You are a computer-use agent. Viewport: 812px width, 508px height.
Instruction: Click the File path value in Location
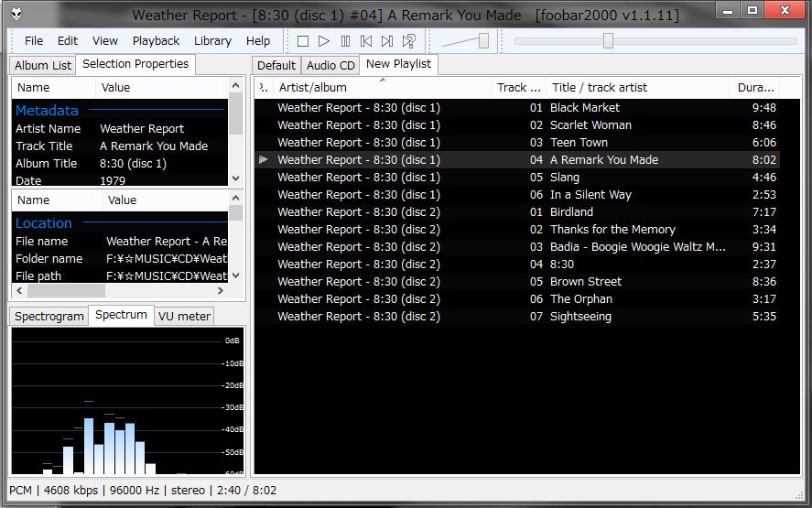click(x=167, y=276)
